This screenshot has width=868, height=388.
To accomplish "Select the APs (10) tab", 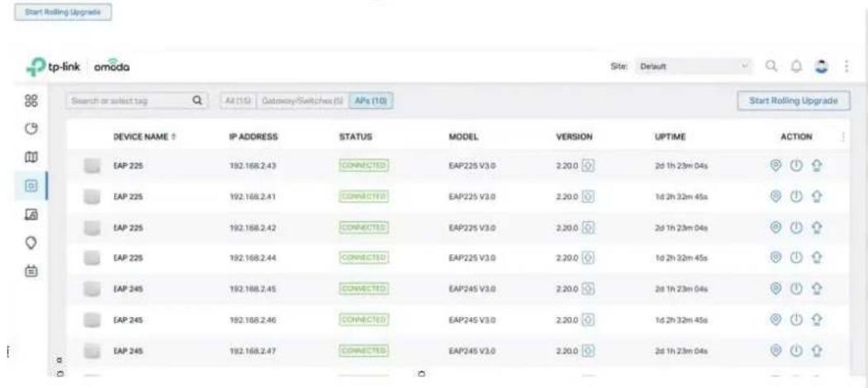I will click(x=371, y=101).
